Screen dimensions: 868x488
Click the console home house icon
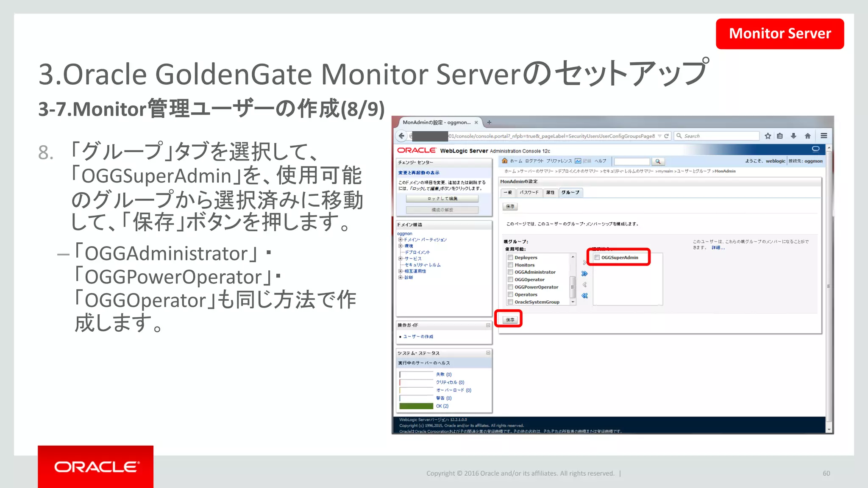coord(504,161)
